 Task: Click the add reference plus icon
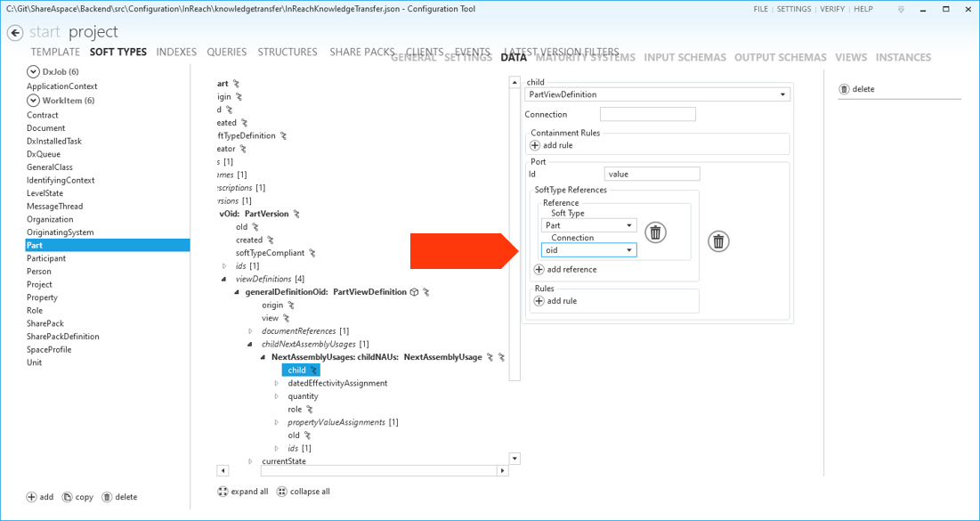point(539,270)
